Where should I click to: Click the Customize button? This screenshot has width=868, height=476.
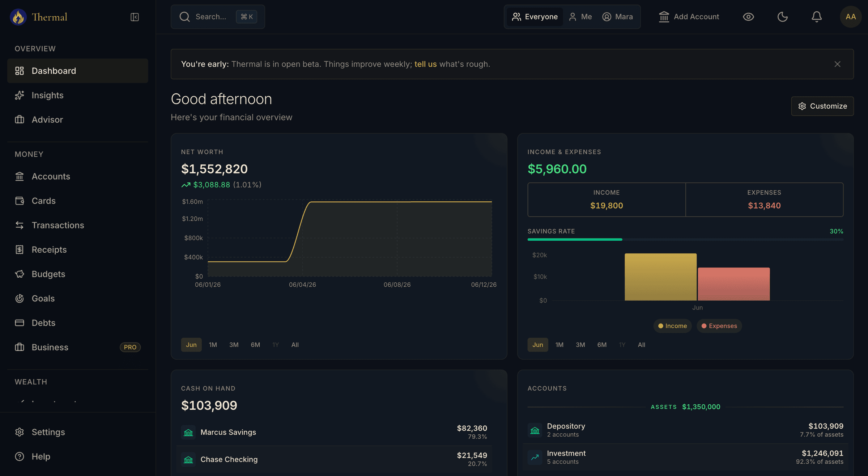click(x=822, y=106)
